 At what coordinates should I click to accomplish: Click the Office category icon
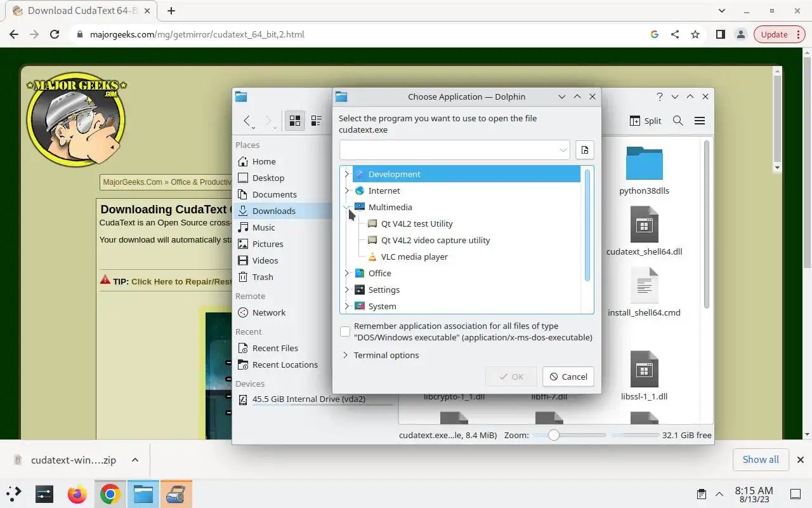360,273
